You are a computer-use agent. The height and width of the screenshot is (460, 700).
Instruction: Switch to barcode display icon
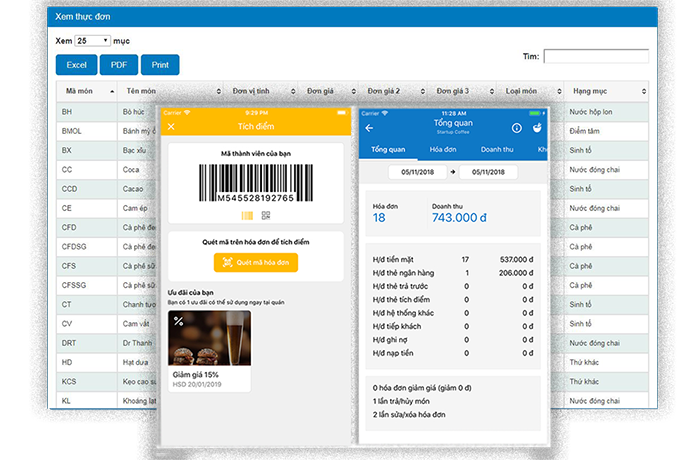coord(247,215)
